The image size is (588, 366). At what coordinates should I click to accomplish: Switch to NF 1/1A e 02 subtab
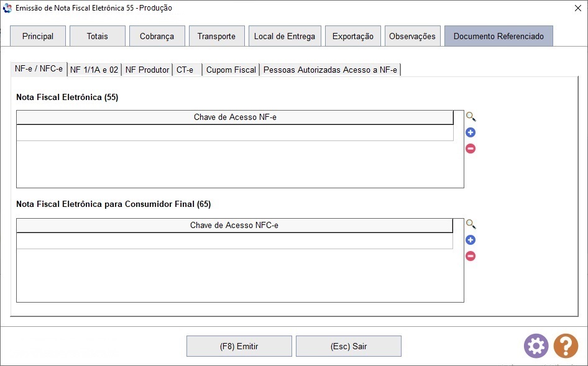pyautogui.click(x=94, y=70)
